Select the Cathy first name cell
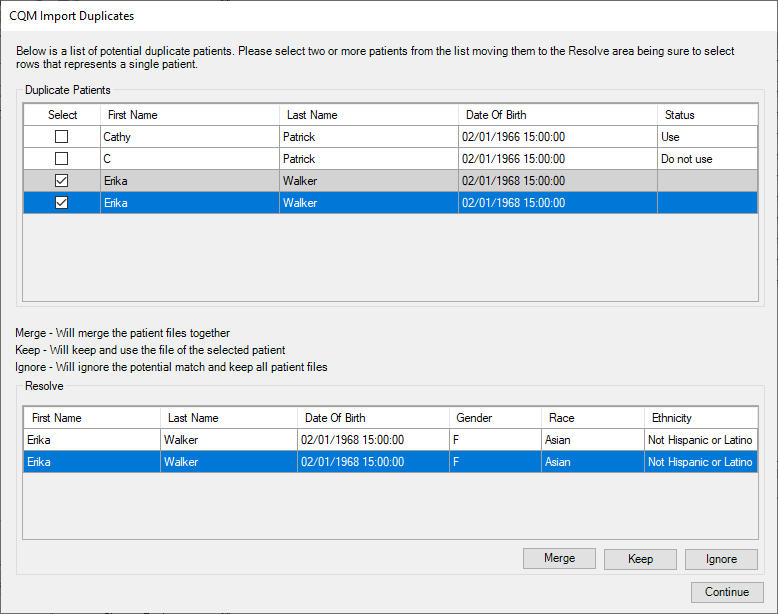Image resolution: width=778 pixels, height=614 pixels. click(188, 136)
